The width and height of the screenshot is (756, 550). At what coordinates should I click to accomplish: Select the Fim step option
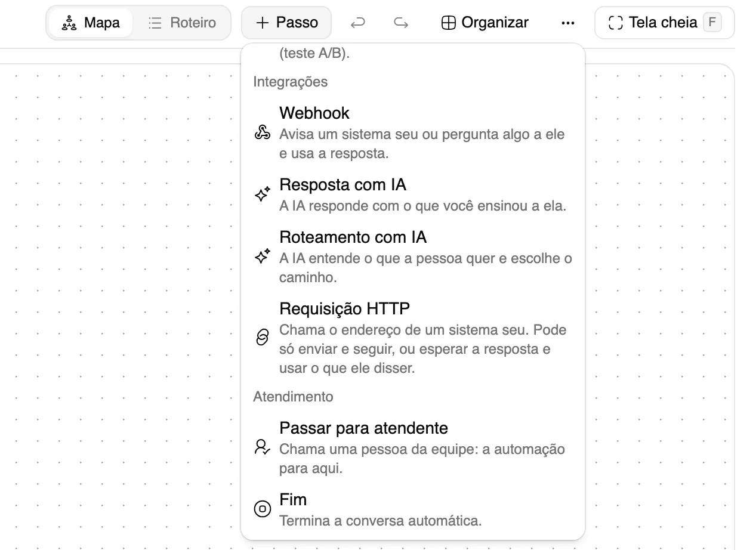click(x=413, y=510)
